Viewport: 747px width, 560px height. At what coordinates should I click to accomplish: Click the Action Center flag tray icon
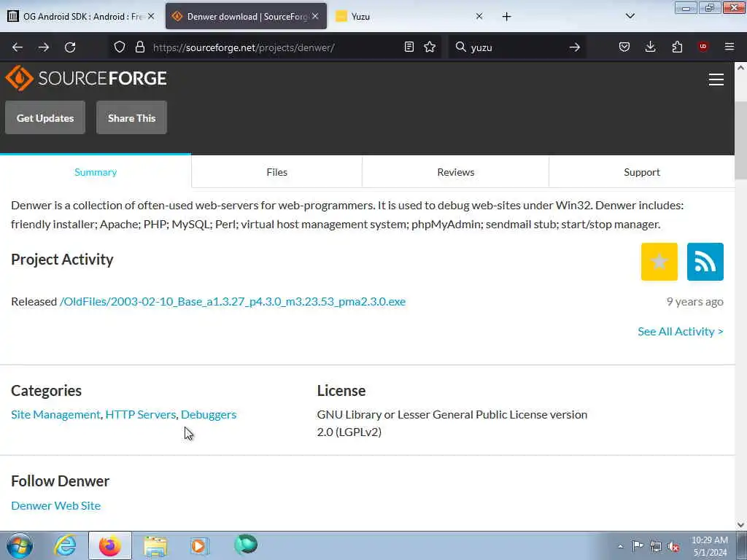[x=638, y=545]
